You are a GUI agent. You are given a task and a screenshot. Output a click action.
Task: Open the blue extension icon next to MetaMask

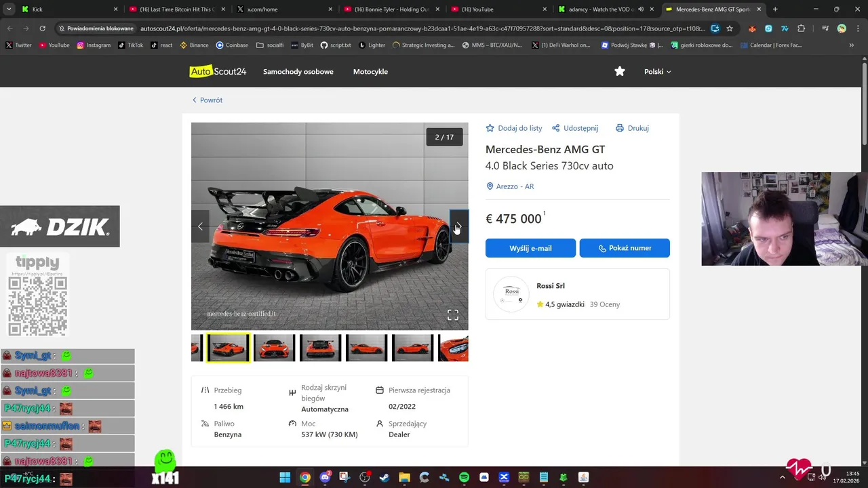[768, 28]
